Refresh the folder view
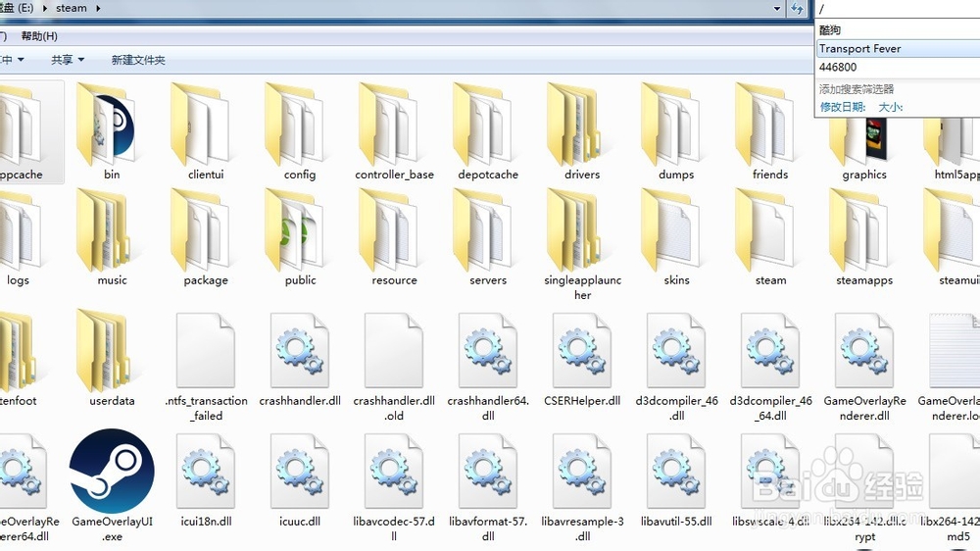Screen dimensions: 980x551 coord(797,8)
